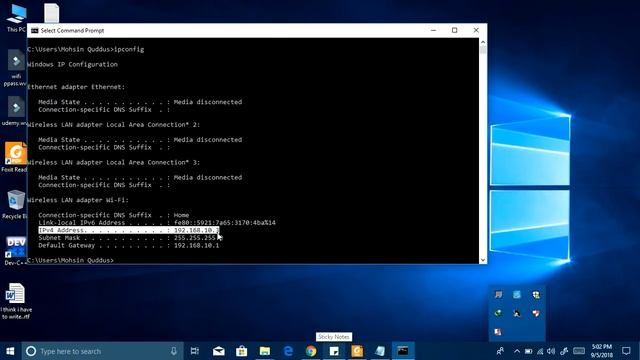Click the Link-local IPv6 Address line
Image resolution: width=640 pixels, height=360 pixels.
pos(157,223)
